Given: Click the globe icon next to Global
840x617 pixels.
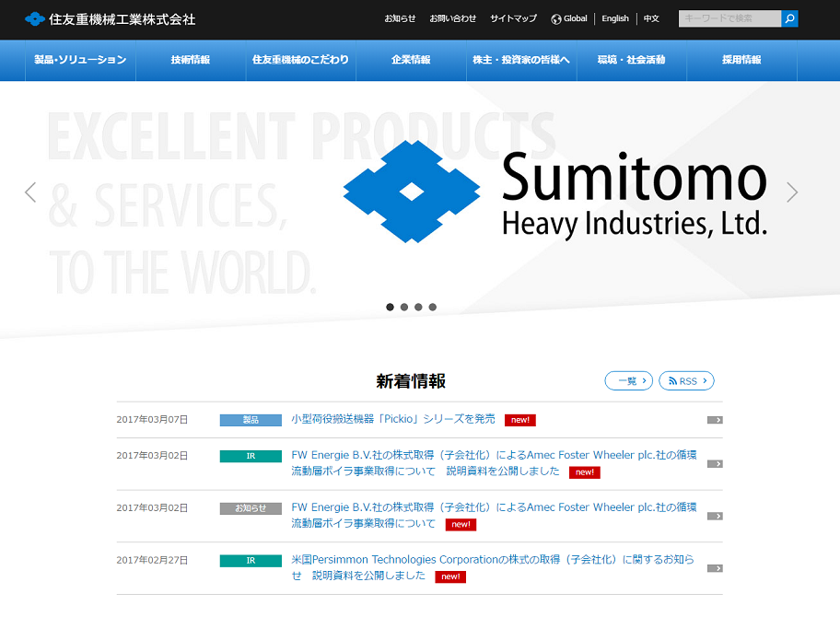Looking at the screenshot, I should click(x=556, y=18).
